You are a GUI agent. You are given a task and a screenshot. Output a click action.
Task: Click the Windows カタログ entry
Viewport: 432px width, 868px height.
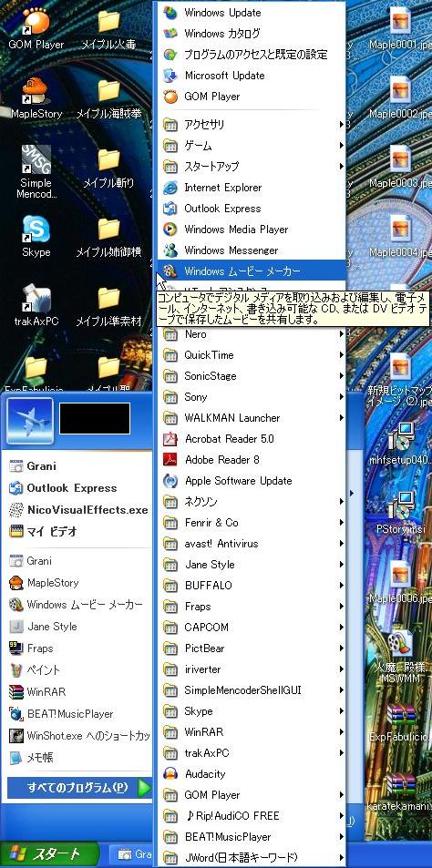252,33
